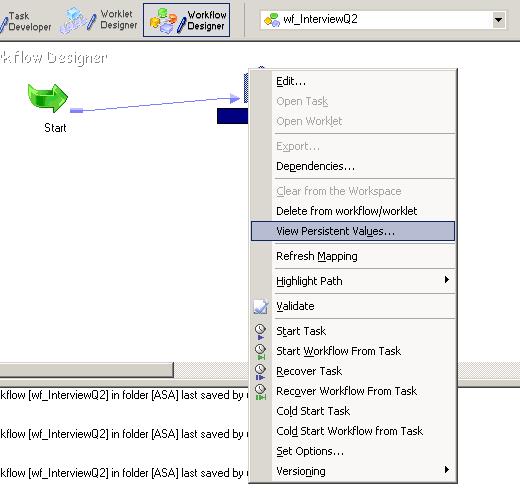Click the second wf_InterviewQ2 output log line
This screenshot has height=502, width=520.
[124, 434]
